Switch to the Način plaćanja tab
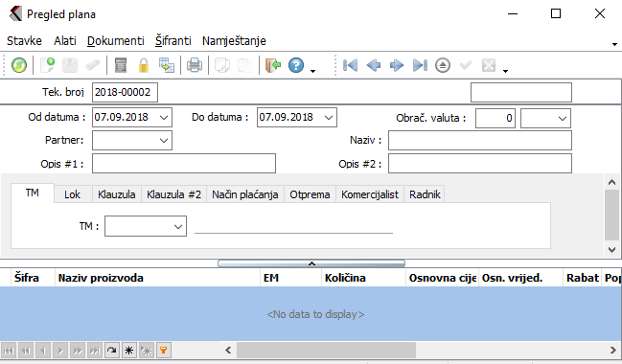The width and height of the screenshot is (622, 364). [x=244, y=194]
